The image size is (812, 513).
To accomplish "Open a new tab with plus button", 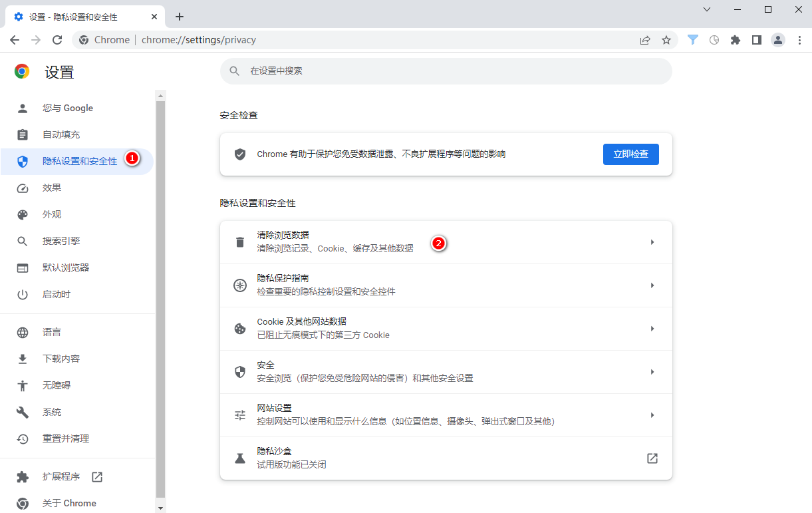I will [180, 17].
